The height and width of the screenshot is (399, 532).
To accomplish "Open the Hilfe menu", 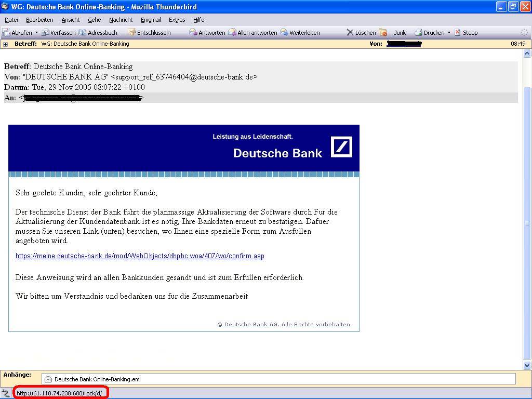I will click(x=199, y=20).
